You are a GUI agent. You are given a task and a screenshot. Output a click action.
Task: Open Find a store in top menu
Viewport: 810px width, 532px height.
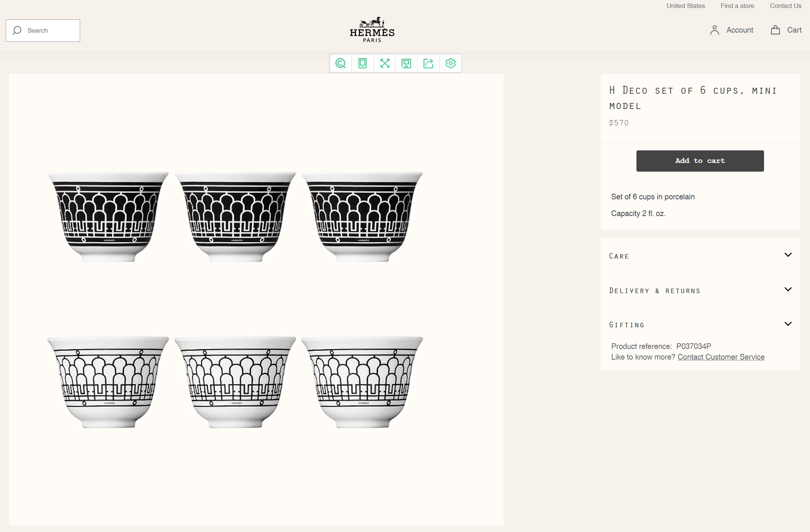coord(737,6)
